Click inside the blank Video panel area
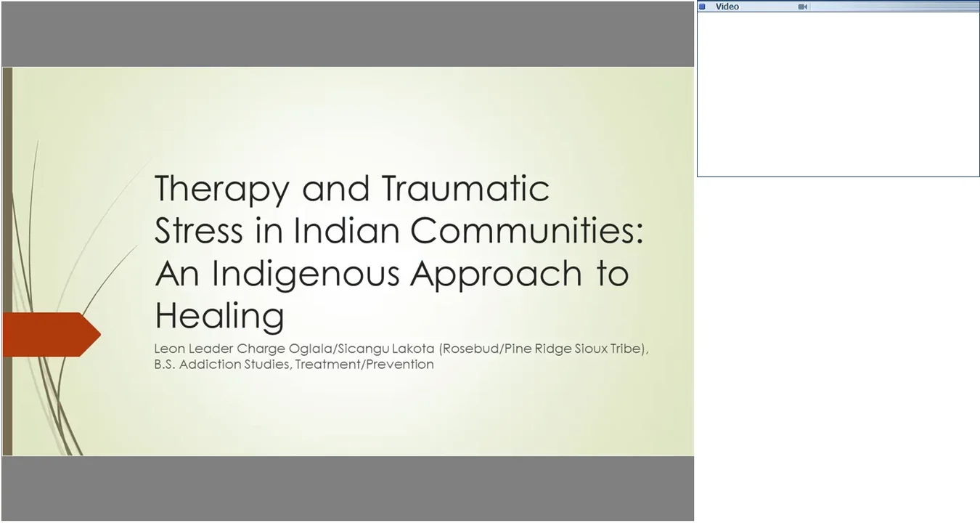The width and height of the screenshot is (980, 523). 838,94
